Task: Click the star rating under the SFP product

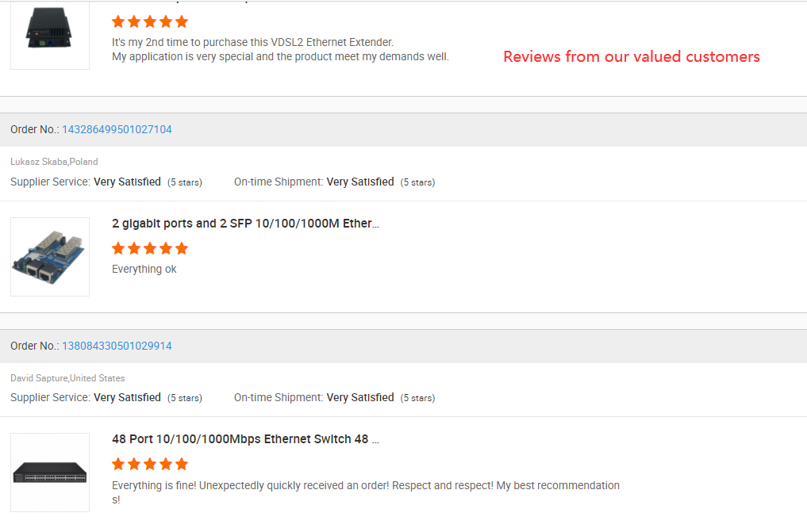Action: point(150,248)
